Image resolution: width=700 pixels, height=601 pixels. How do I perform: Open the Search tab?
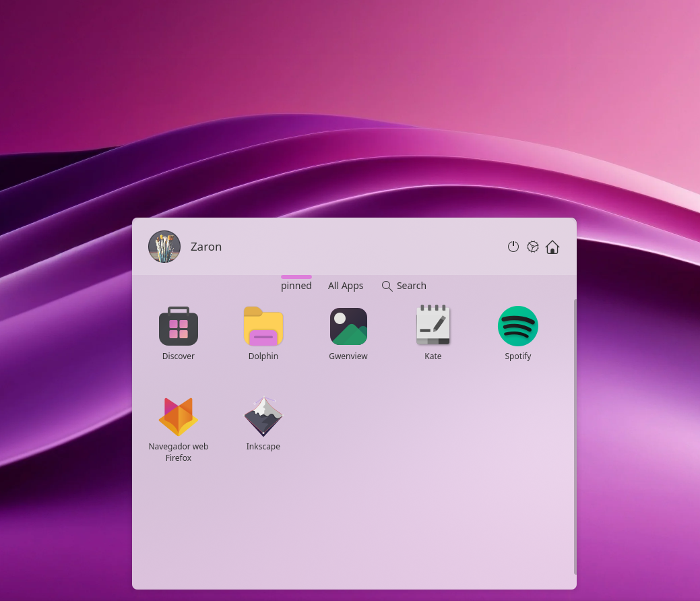coord(404,286)
